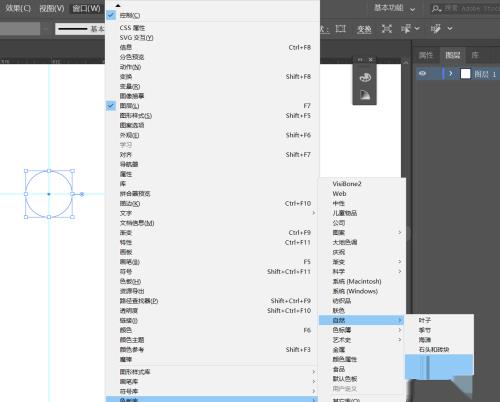Click the 变换 link in control bar
The height and width of the screenshot is (402, 500).
pyautogui.click(x=364, y=29)
